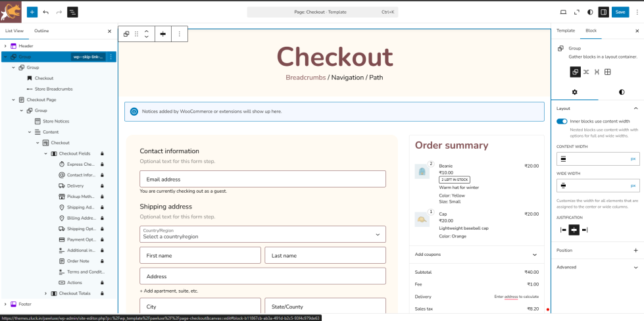Click the Group block type icon in block toolbar
This screenshot has width=644, height=321.
(x=126, y=34)
